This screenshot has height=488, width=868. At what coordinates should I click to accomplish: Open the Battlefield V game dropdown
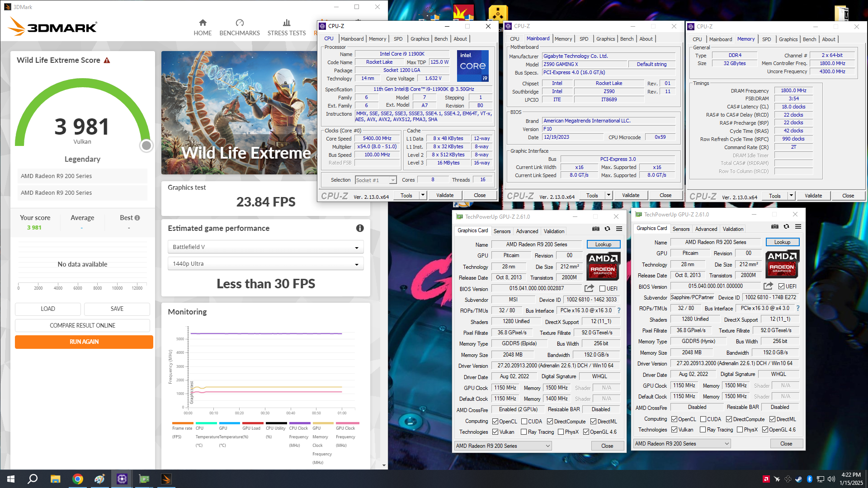coord(266,247)
